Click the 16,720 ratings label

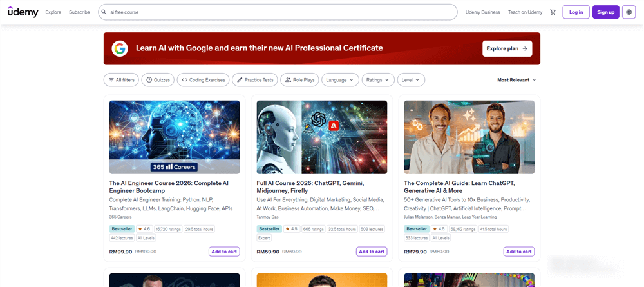point(167,229)
